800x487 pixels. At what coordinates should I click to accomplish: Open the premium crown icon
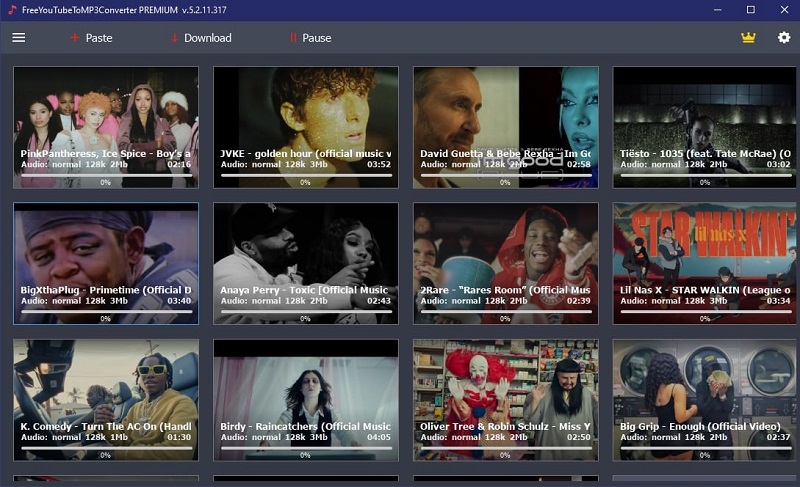(748, 38)
